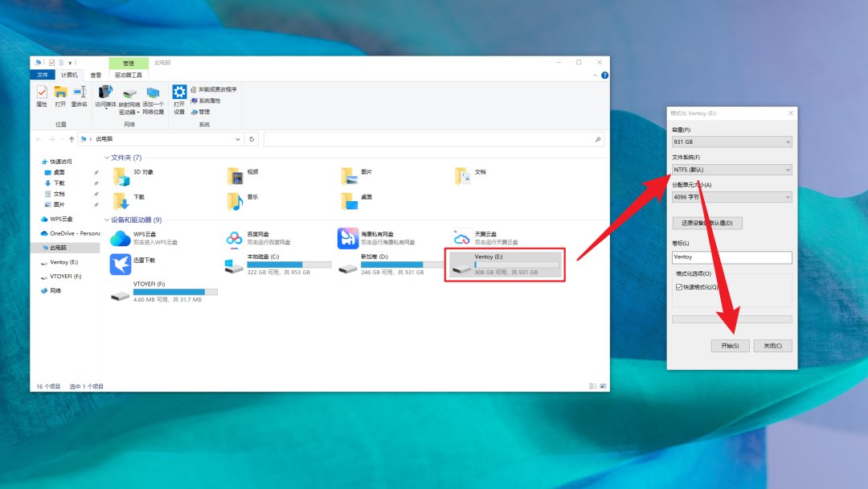Viewport: 868px width, 489px height.
Task: Click the 还原设备的默认值(D) button
Action: [707, 223]
